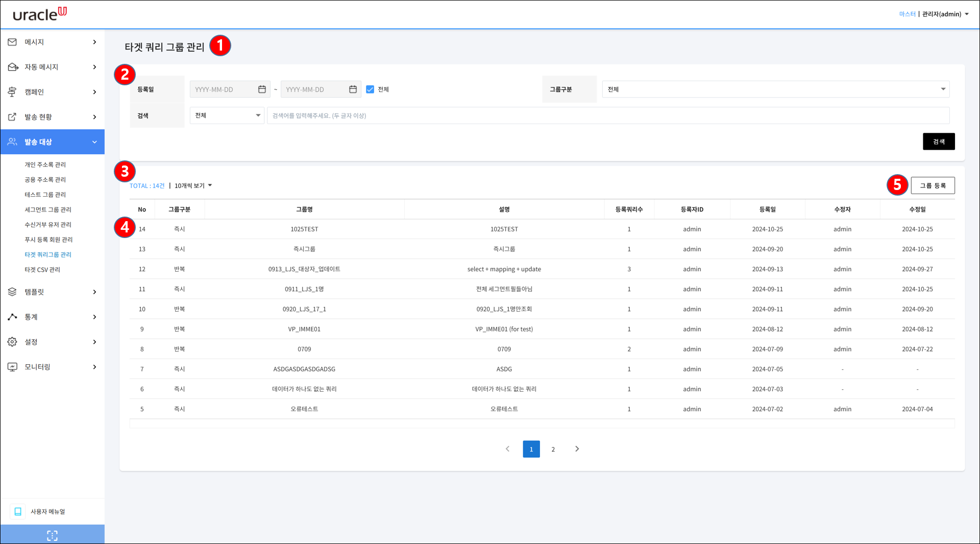
Task: Go to next page arrow in pagination
Action: pos(577,449)
